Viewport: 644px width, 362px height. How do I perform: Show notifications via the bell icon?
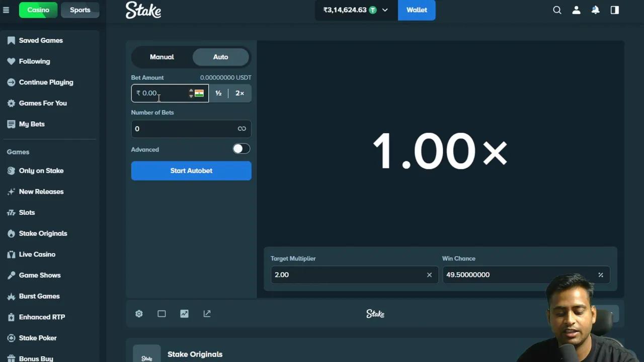pos(596,10)
